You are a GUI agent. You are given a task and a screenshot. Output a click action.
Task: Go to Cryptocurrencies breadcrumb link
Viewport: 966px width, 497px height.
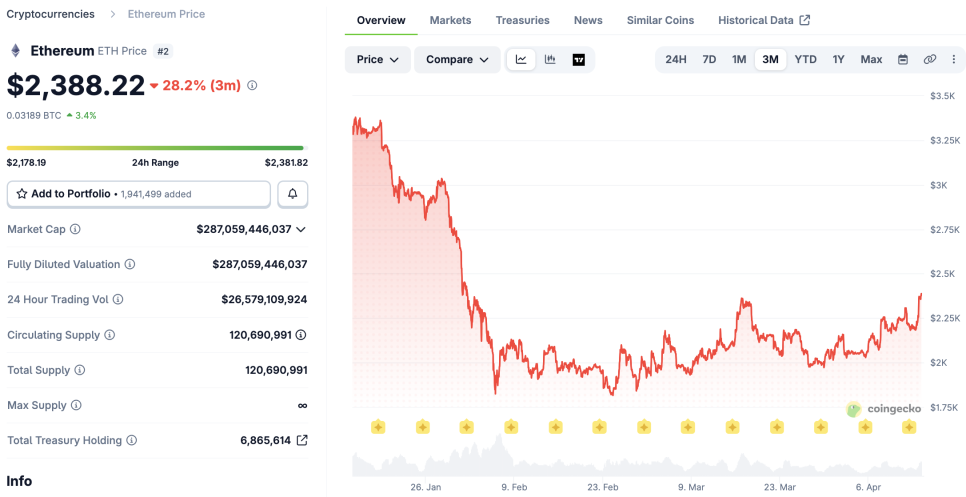coord(51,14)
